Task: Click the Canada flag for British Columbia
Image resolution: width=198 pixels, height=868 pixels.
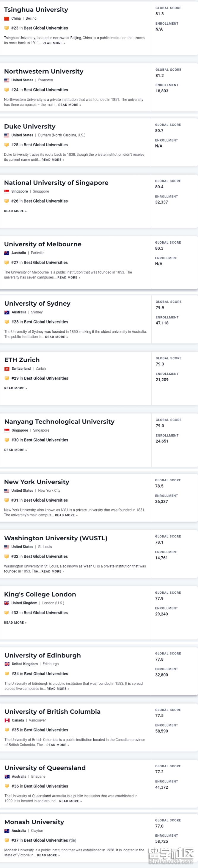Action: 7,720
